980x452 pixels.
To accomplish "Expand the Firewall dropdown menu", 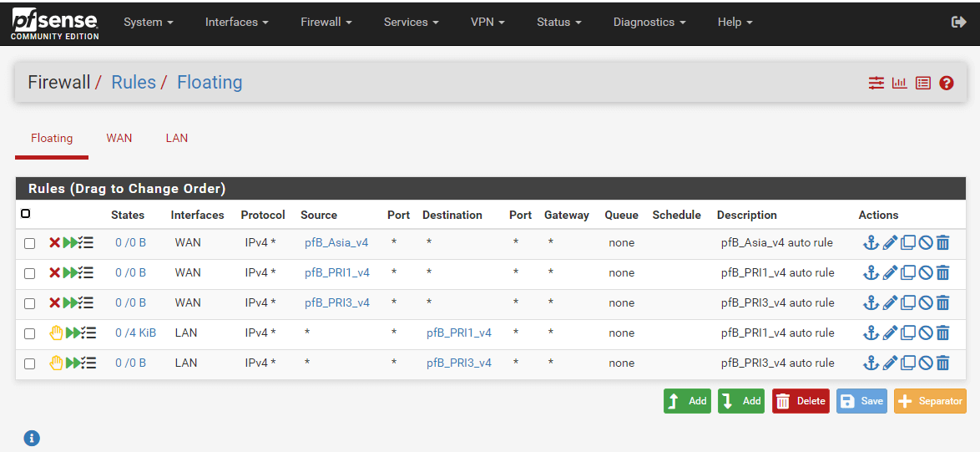I will point(326,23).
